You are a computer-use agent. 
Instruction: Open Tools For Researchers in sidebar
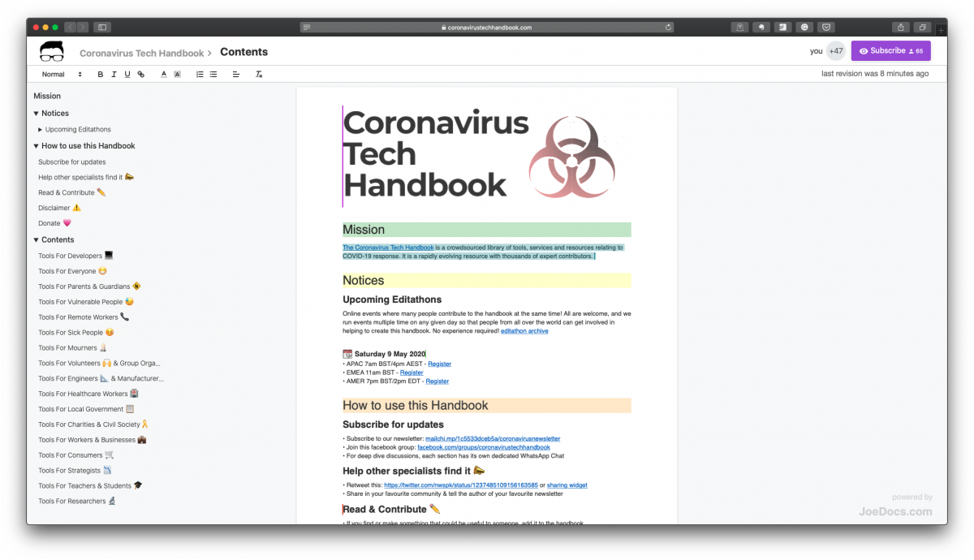pos(77,502)
